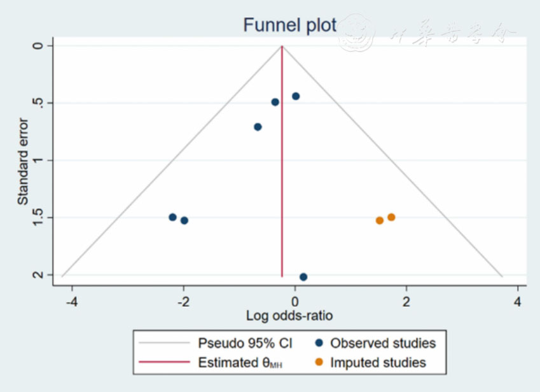The image size is (540, 392).
Task: Click the topmost observed study point
Action: coord(296,96)
